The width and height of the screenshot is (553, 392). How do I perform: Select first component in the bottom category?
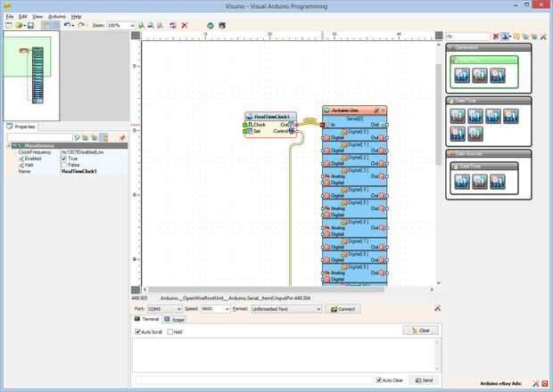click(x=462, y=182)
